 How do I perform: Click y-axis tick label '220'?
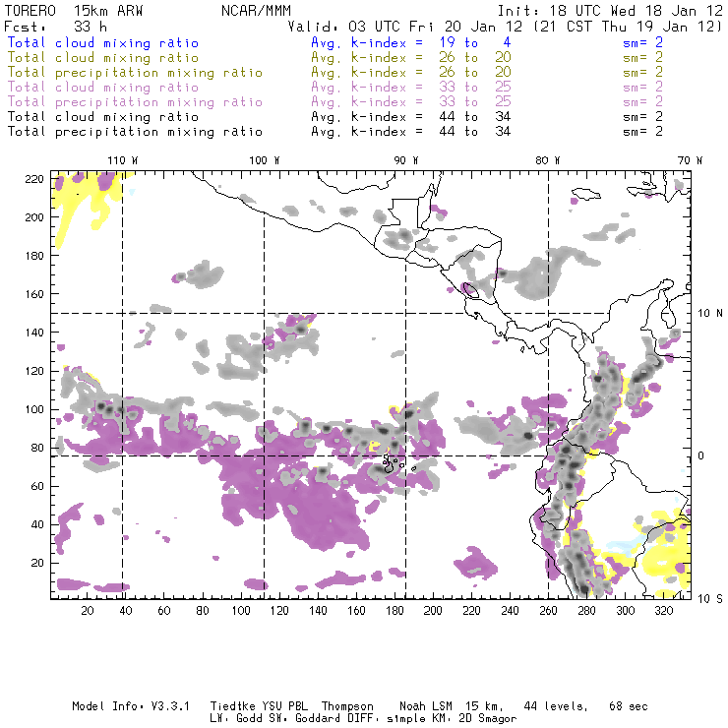pyautogui.click(x=34, y=179)
